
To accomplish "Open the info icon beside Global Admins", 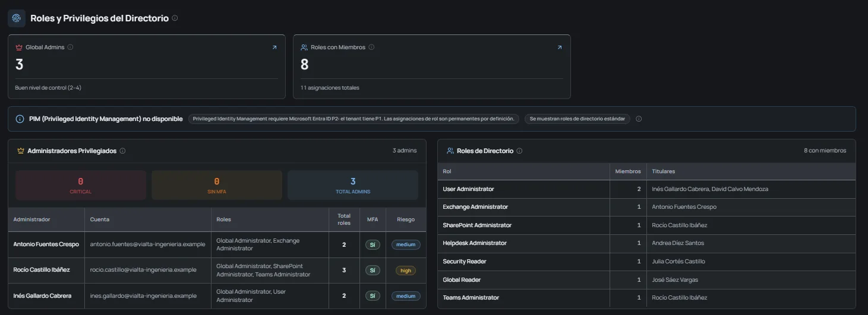I will [x=70, y=47].
